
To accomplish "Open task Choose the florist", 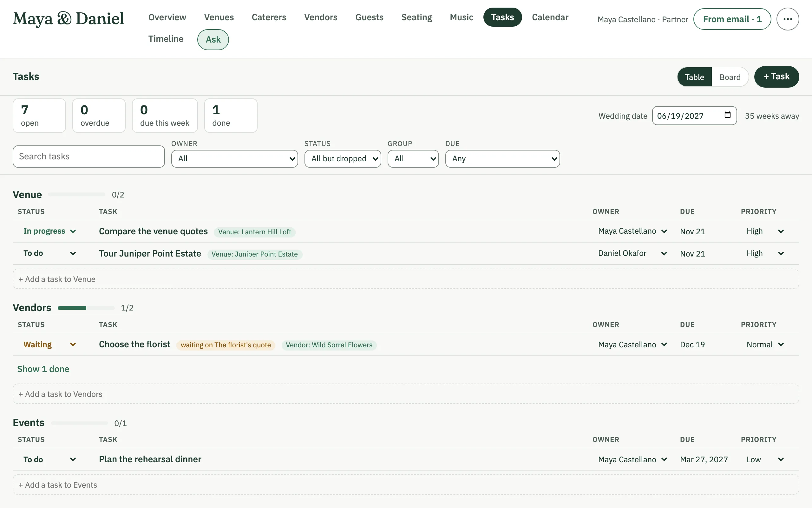I will pyautogui.click(x=134, y=344).
